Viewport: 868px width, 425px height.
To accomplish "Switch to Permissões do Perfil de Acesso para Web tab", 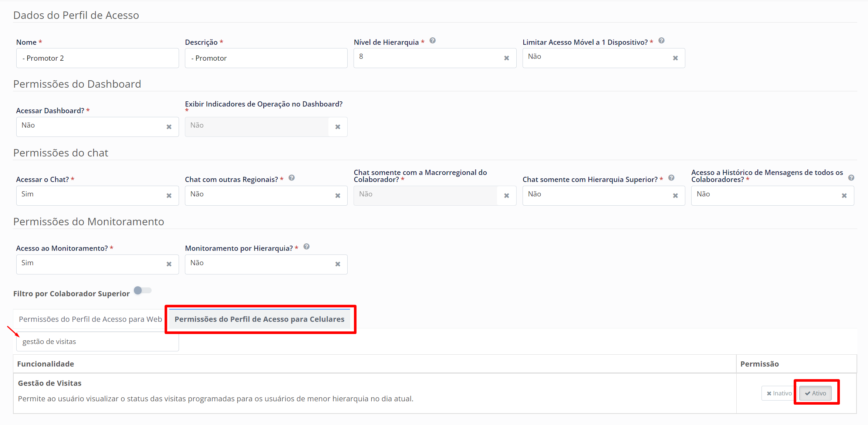I will [x=90, y=319].
